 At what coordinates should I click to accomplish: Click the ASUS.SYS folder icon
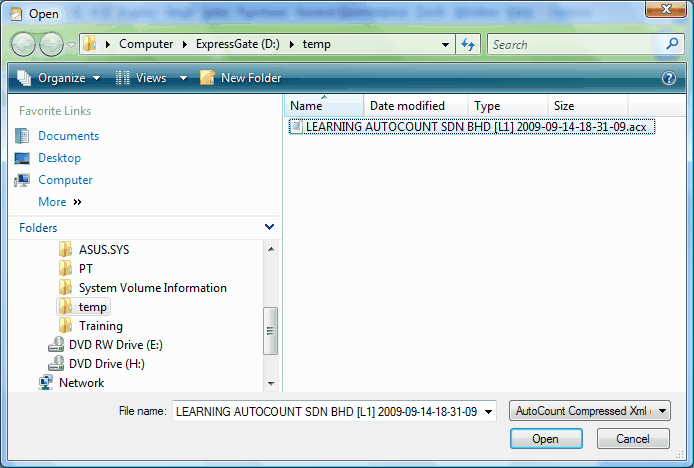pyautogui.click(x=66, y=249)
